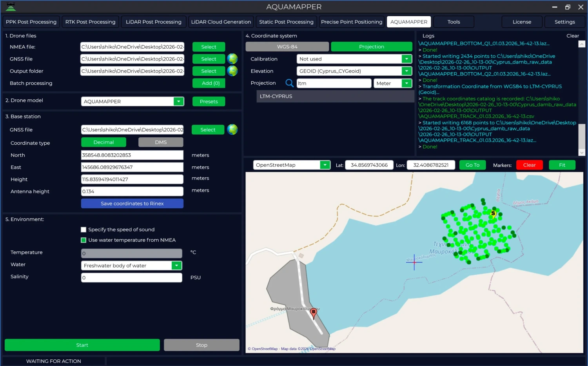
Task: Open globe map icon beside Output folder
Action: (x=232, y=71)
